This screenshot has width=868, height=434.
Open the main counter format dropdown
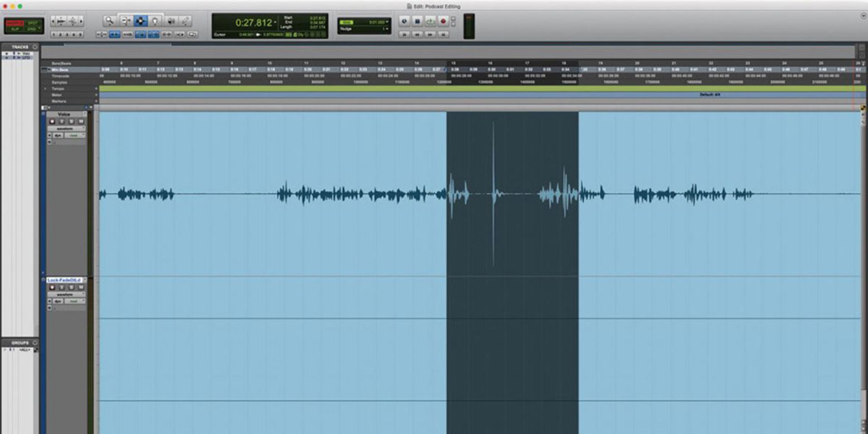coord(275,22)
